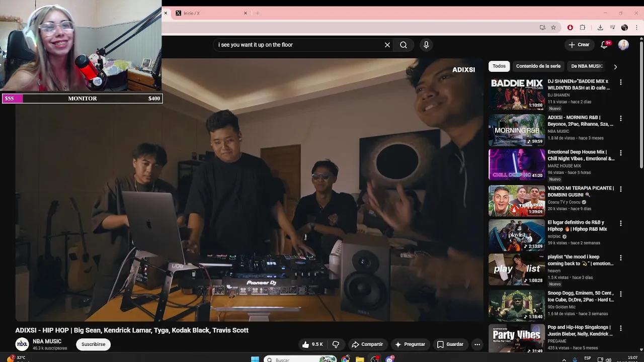Open Discord taskbar icon
The height and width of the screenshot is (362, 644).
(x=390, y=359)
